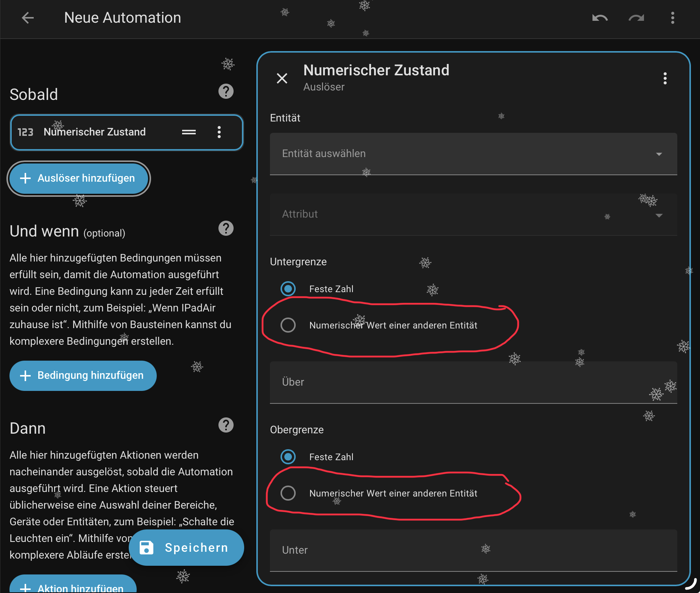Screen dimensions: 700x593
Task: Open help for the Dann section
Action: point(226,425)
